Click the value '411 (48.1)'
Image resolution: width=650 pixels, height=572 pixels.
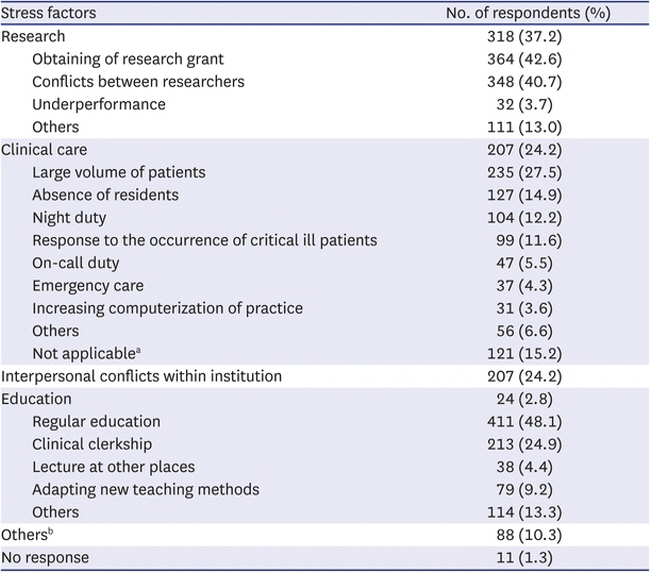(x=524, y=422)
